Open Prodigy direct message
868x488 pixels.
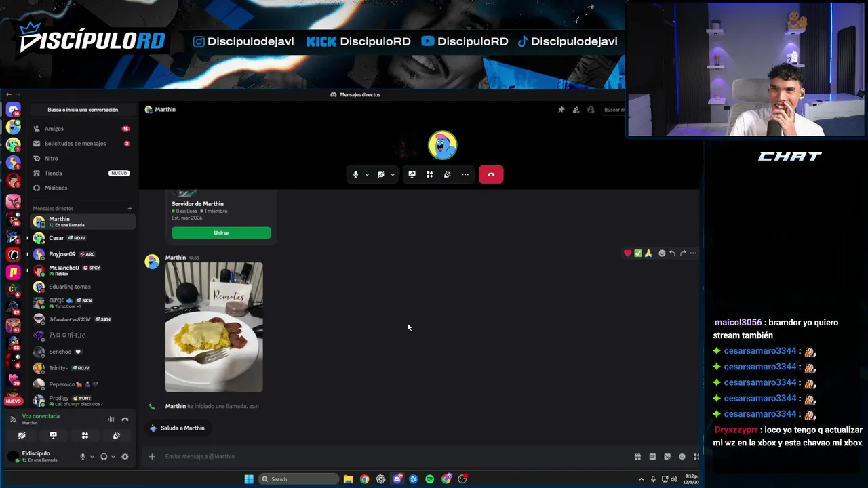point(83,401)
